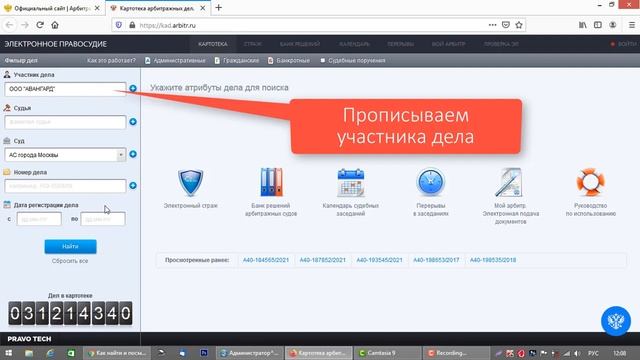
Task: Open the БАНК РЕШЕНИЙ tab
Action: 300,44
